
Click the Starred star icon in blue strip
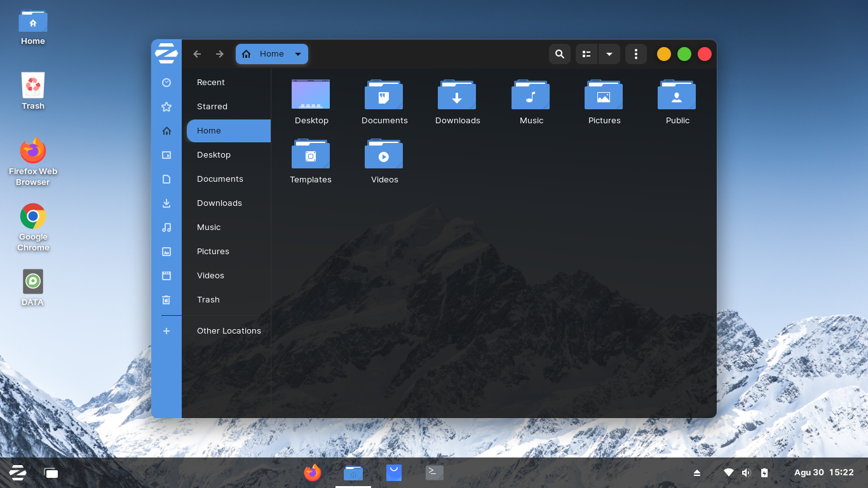click(x=166, y=107)
